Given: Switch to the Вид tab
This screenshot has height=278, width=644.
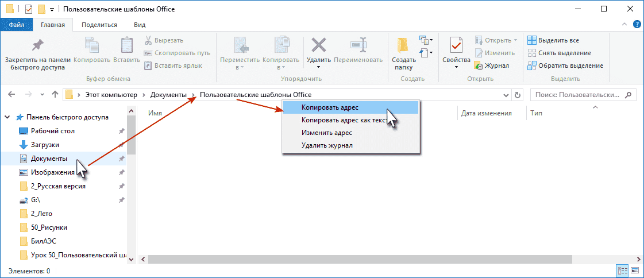Looking at the screenshot, I should [x=140, y=25].
